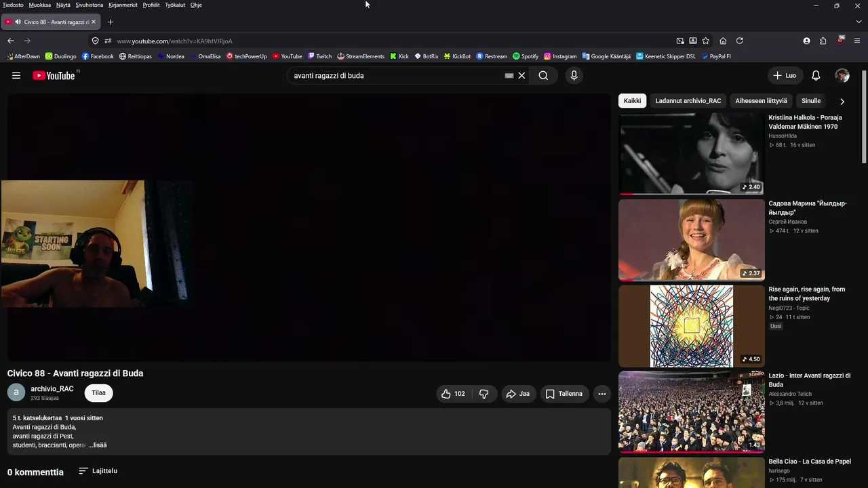Go to the YouTube home logo
This screenshot has height=488, width=868.
coord(54,75)
